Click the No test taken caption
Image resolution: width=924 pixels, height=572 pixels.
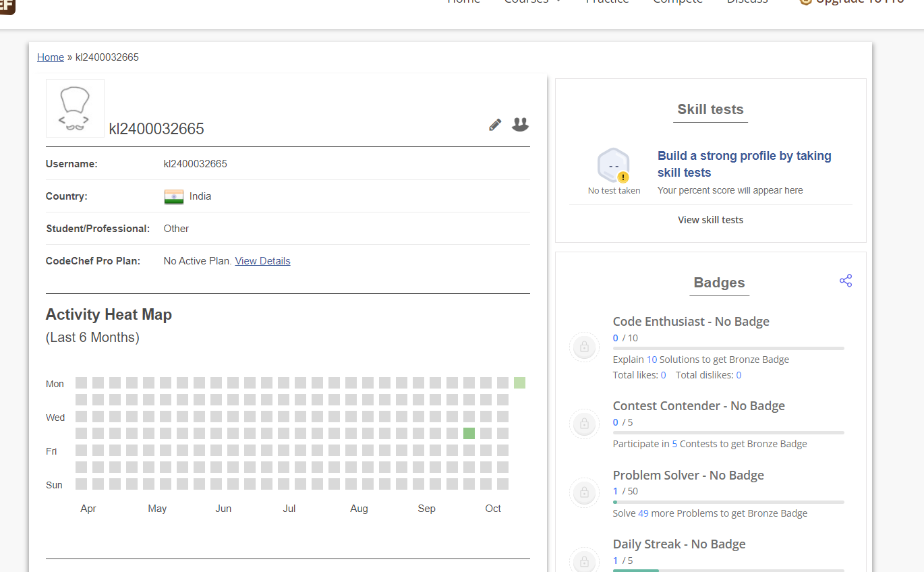(614, 191)
